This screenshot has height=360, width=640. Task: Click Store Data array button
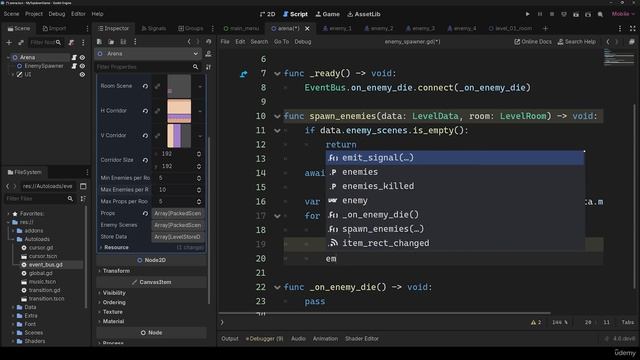click(x=178, y=237)
